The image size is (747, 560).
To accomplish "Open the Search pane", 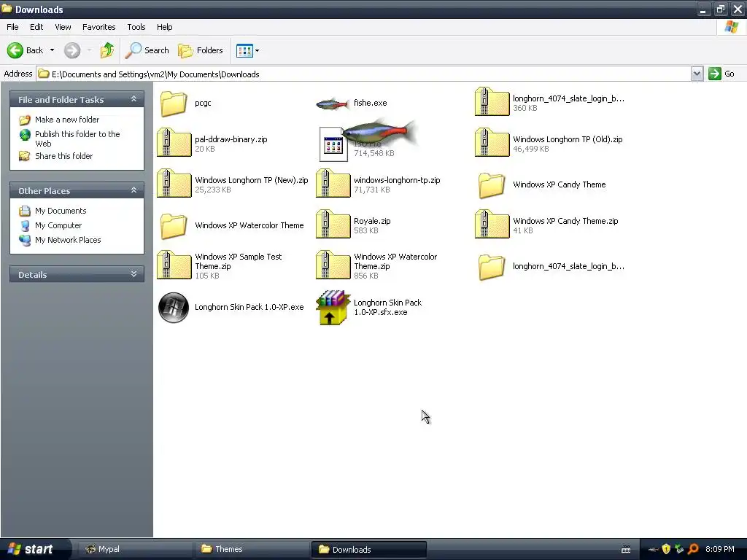I will 147,50.
